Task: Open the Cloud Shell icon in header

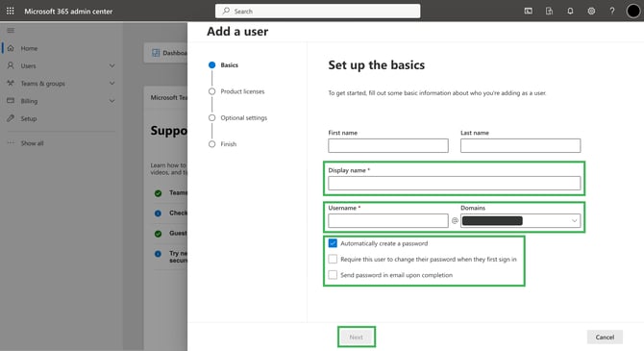Action: [x=529, y=12]
